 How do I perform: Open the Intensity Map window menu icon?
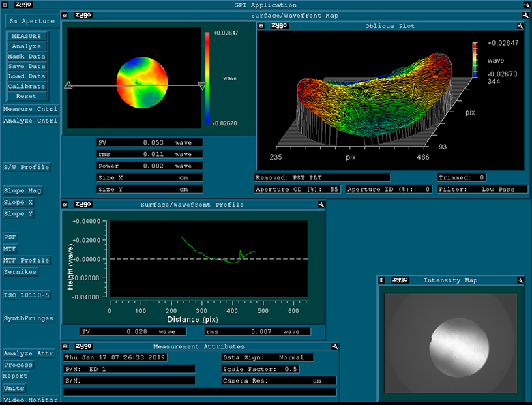tap(382, 280)
